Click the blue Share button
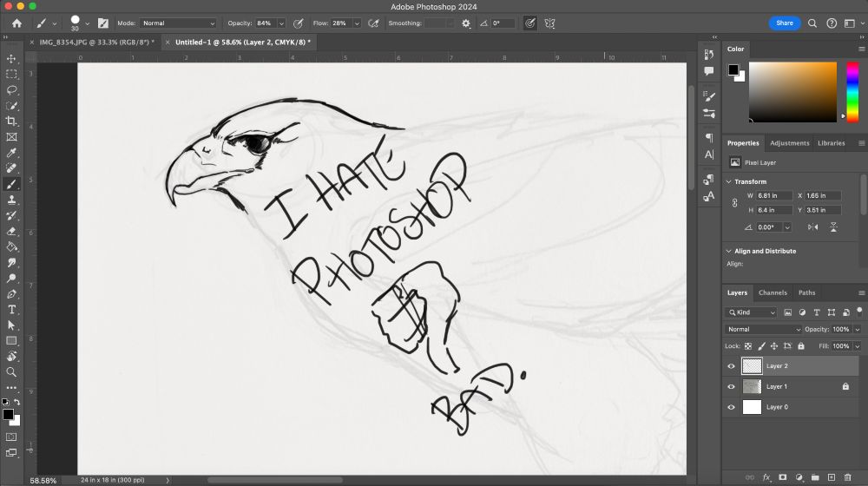The image size is (868, 486). coord(784,23)
